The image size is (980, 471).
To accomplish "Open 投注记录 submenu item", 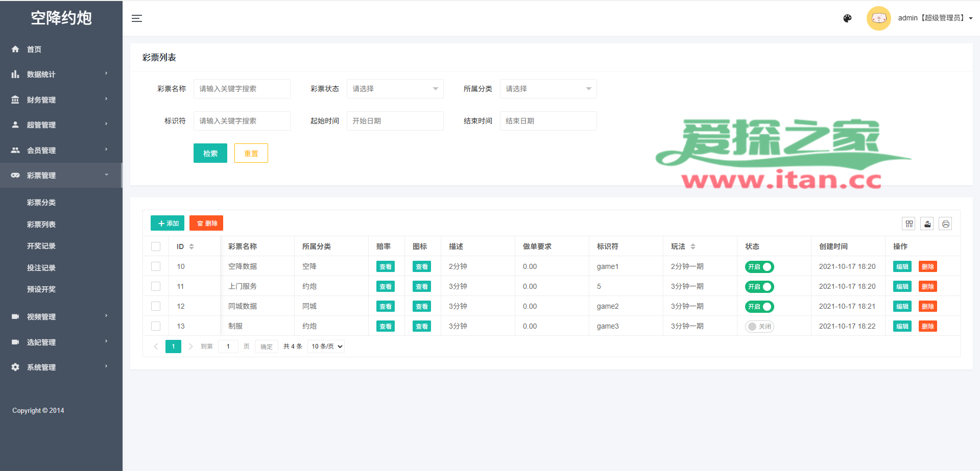I will pyautogui.click(x=41, y=268).
